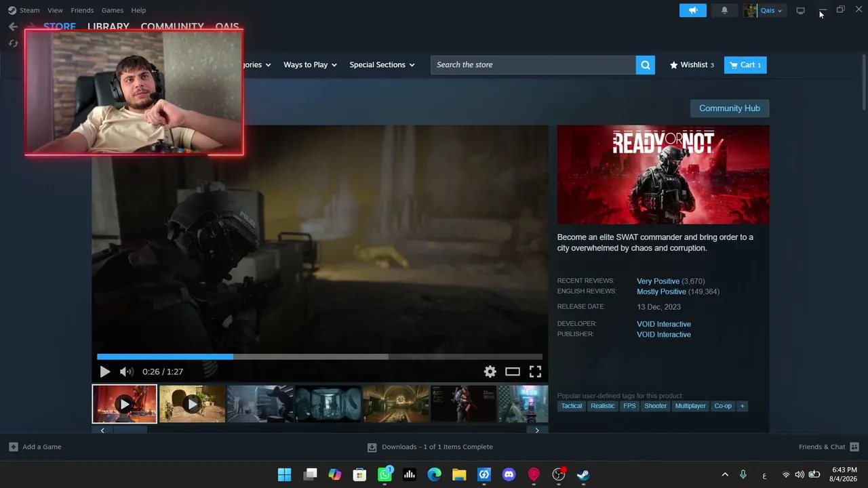Click the Ready or Not header image
The image size is (868, 488).
click(663, 175)
